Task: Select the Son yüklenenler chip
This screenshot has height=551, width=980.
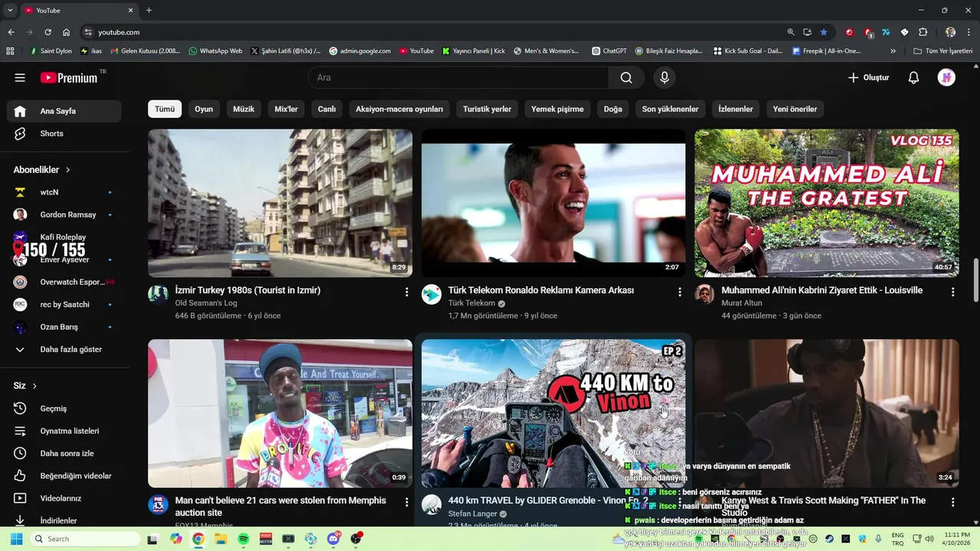Action: 670,109
